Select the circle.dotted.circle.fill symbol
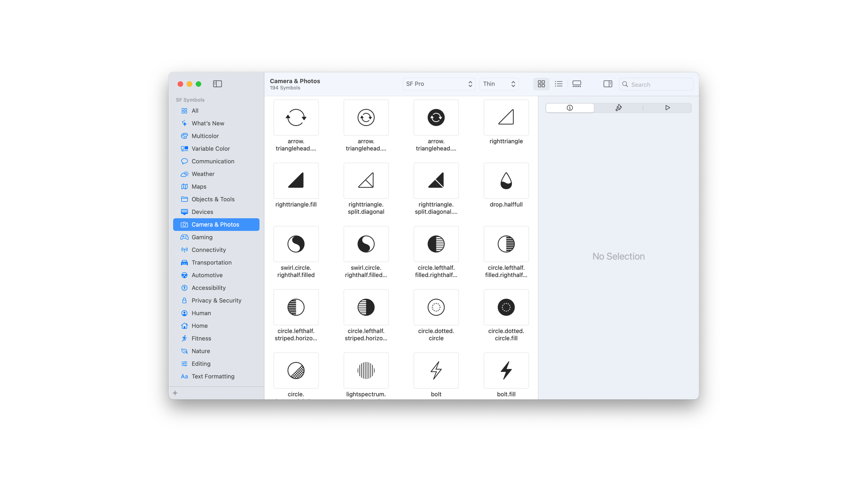868x488 pixels. 506,307
